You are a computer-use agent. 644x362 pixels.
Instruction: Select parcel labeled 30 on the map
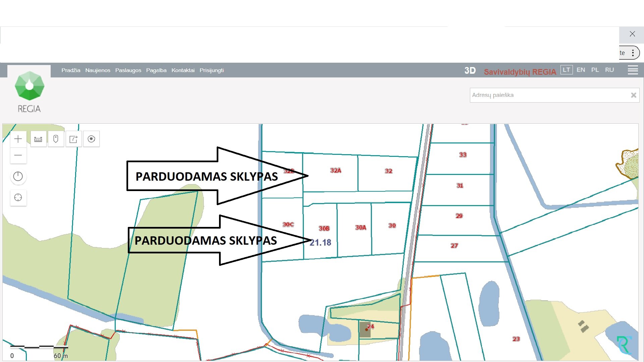[x=392, y=226]
